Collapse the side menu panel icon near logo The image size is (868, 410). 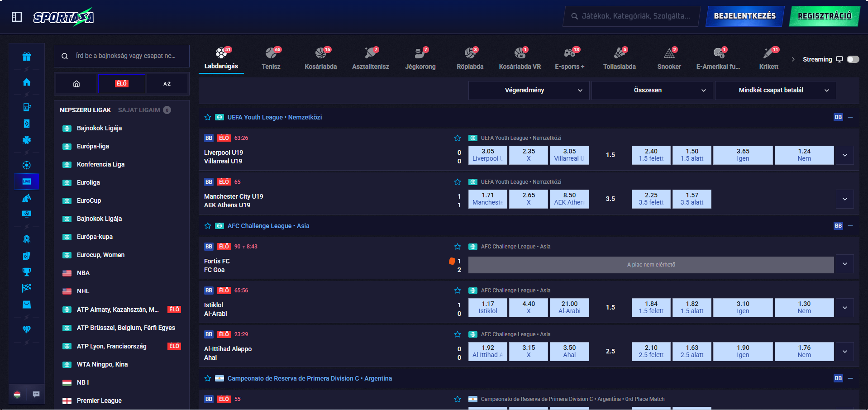[x=17, y=17]
